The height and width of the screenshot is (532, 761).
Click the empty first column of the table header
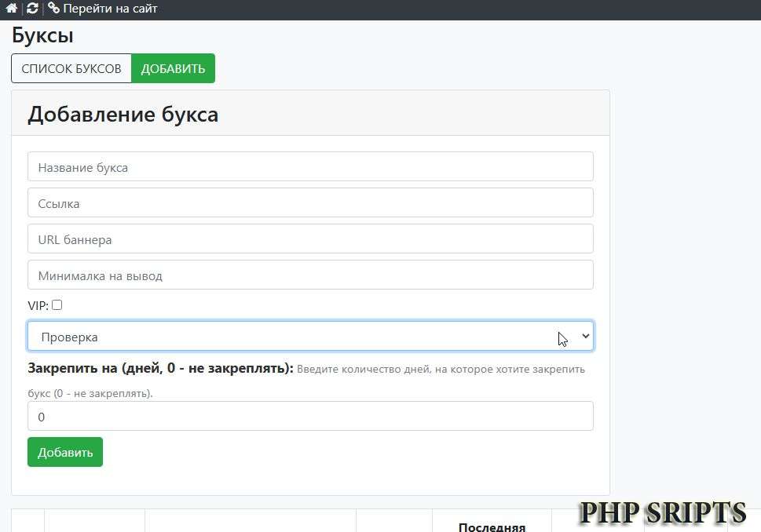(x=30, y=522)
